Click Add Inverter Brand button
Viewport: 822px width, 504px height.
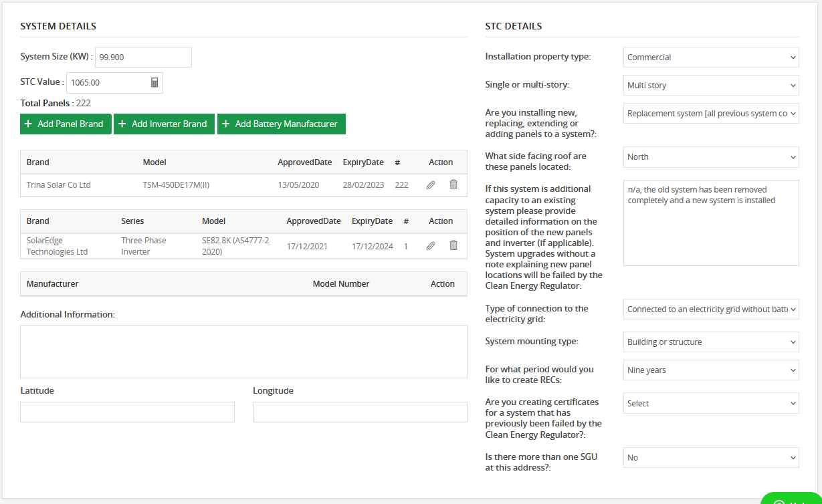(x=164, y=124)
